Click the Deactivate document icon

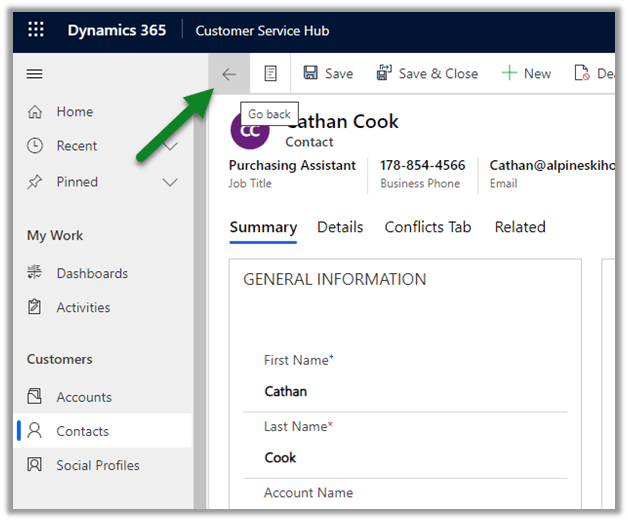click(583, 74)
